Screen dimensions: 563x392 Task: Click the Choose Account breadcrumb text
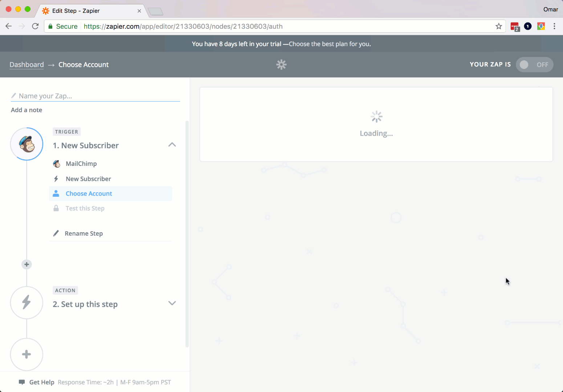(x=84, y=65)
